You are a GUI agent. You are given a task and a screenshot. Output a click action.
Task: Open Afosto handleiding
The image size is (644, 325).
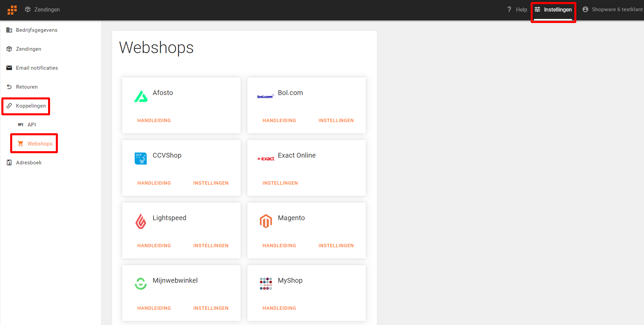coord(154,120)
